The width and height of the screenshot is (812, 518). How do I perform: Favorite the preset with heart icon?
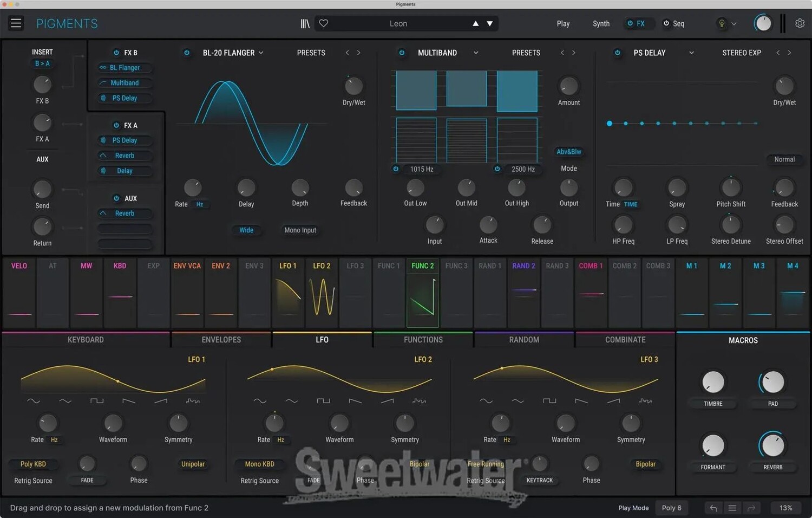pyautogui.click(x=324, y=23)
